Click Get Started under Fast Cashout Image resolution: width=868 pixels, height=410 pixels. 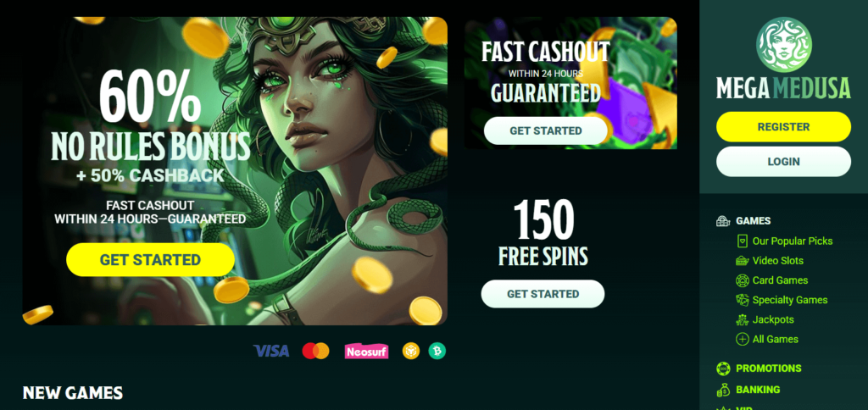point(545,131)
